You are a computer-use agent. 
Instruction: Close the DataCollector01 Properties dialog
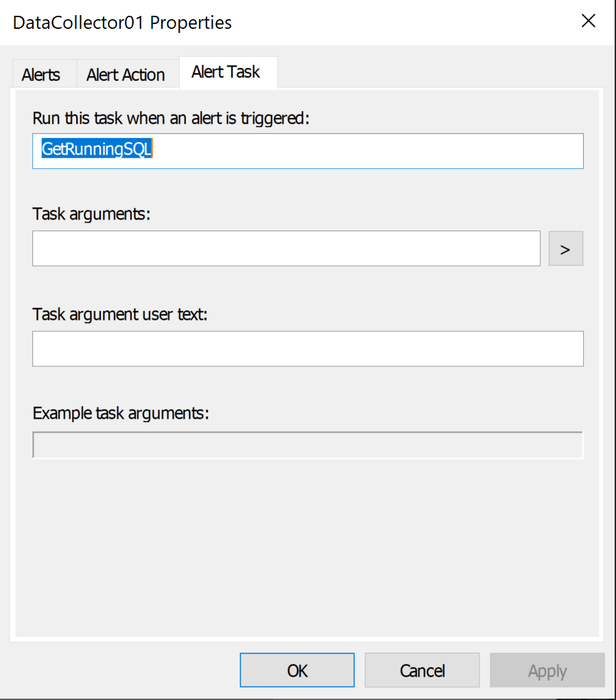click(x=588, y=21)
